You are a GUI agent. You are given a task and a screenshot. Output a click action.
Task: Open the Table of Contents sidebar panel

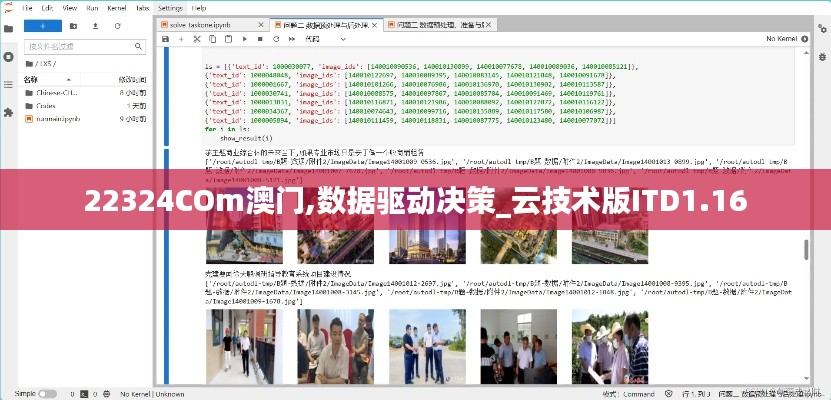coord(8,85)
